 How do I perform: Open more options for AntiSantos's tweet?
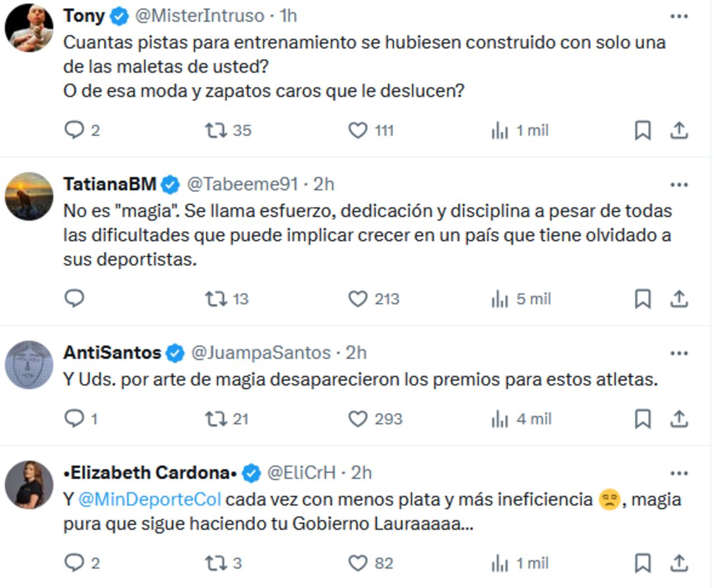pyautogui.click(x=679, y=353)
